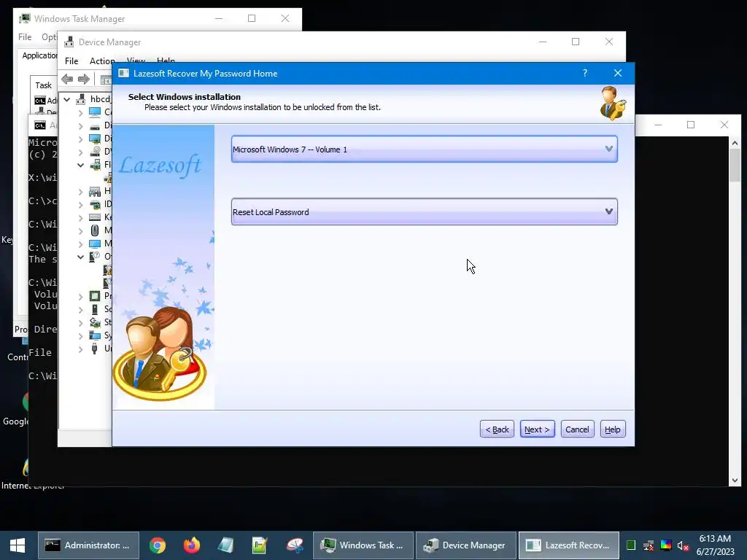Open the Reset Local Password dropdown
Screen dimensions: 747x560
coord(424,212)
